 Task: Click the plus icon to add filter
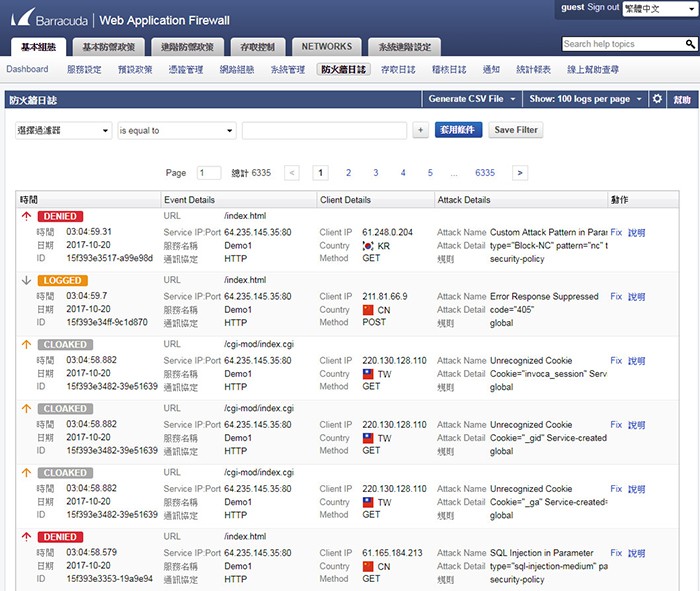[x=420, y=130]
